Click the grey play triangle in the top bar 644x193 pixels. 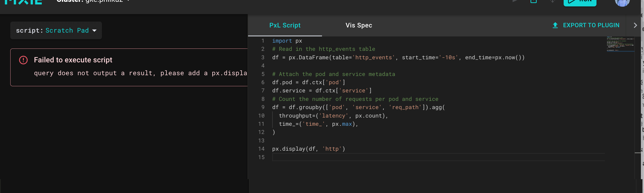(x=515, y=1)
